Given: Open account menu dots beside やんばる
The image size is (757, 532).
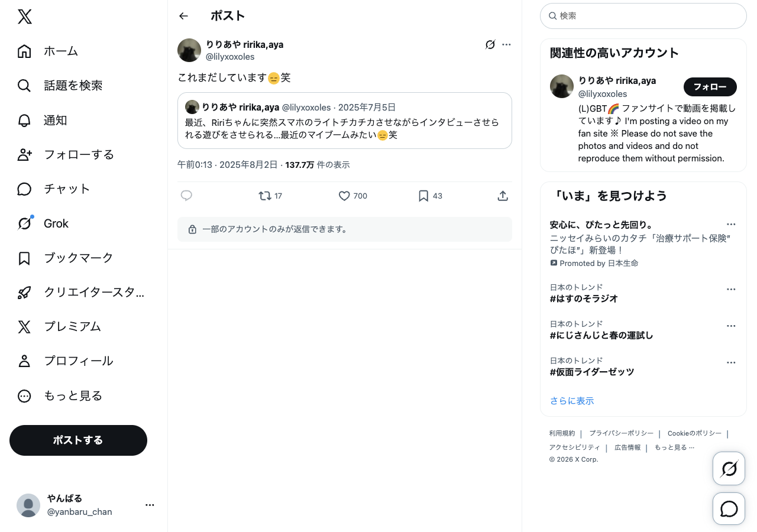Looking at the screenshot, I should click(x=150, y=505).
